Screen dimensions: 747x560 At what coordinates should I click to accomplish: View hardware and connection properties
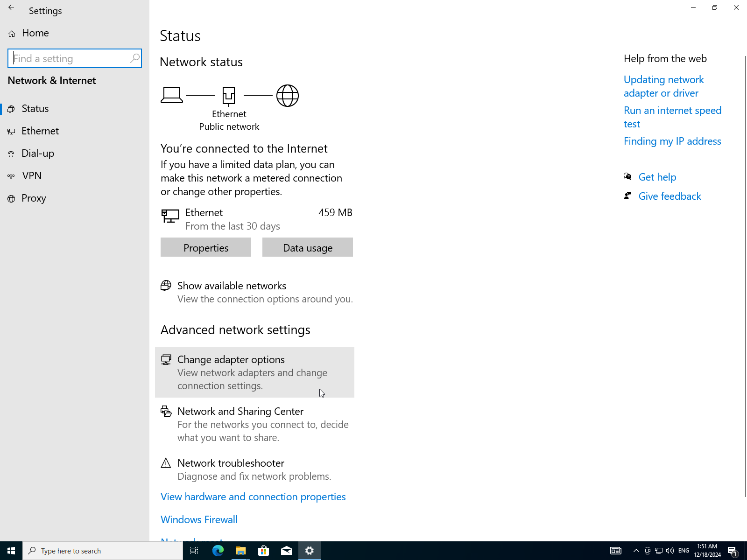(x=253, y=497)
